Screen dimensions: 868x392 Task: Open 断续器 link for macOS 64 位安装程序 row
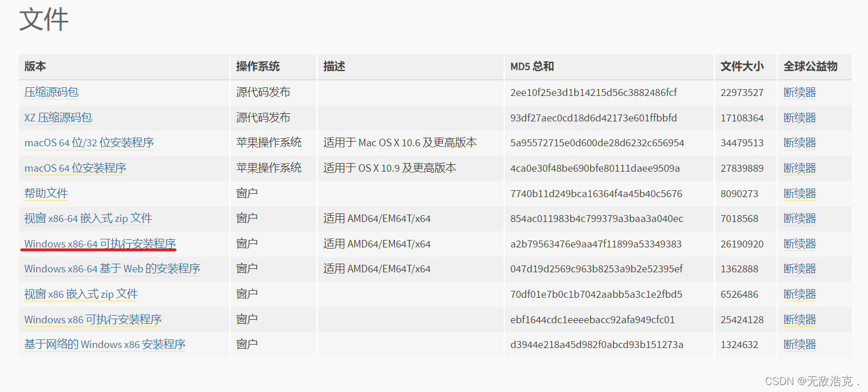800,168
